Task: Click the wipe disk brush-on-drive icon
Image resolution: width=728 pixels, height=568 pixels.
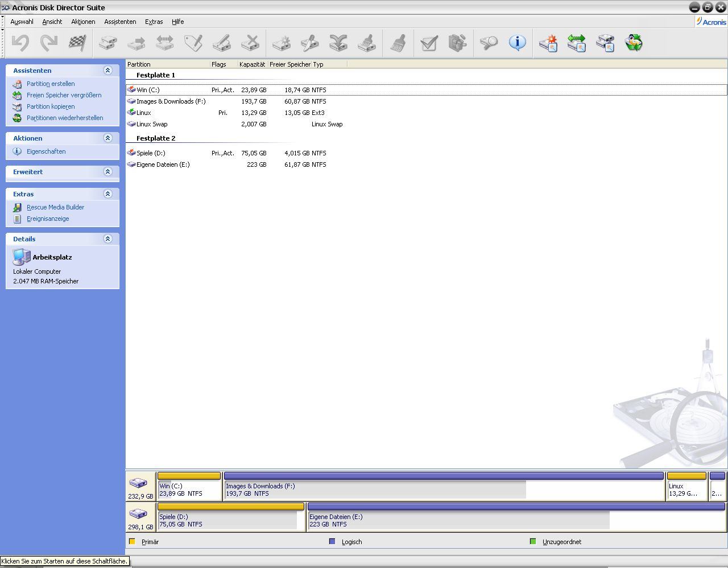Action: (367, 43)
